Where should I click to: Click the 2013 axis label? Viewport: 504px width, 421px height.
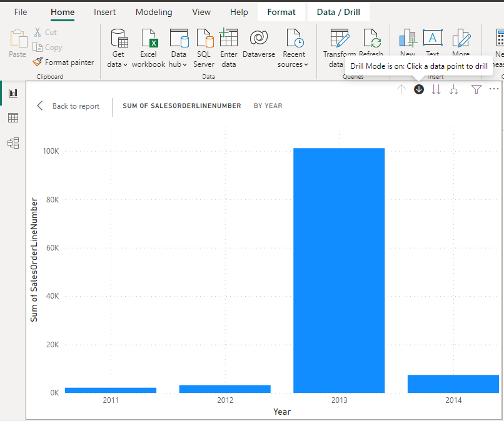[x=339, y=400]
